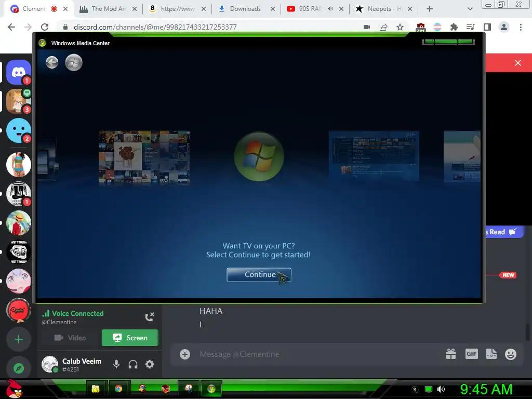Open Discord user settings gear
The image size is (532, 399).
(x=150, y=364)
